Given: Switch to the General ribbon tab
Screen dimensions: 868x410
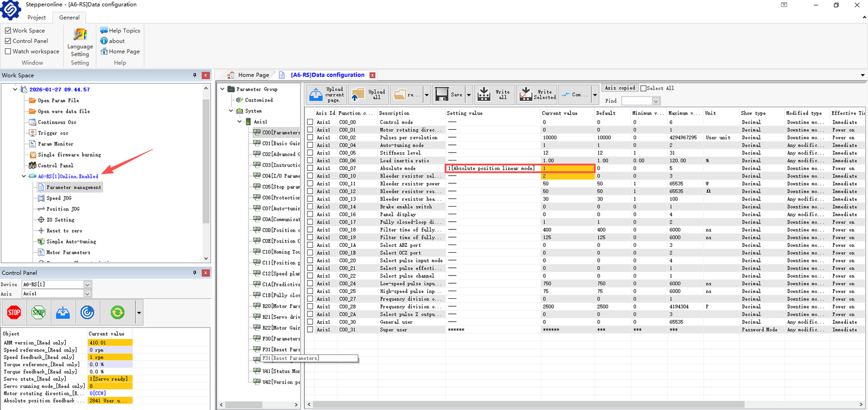Looking at the screenshot, I should coord(69,17).
